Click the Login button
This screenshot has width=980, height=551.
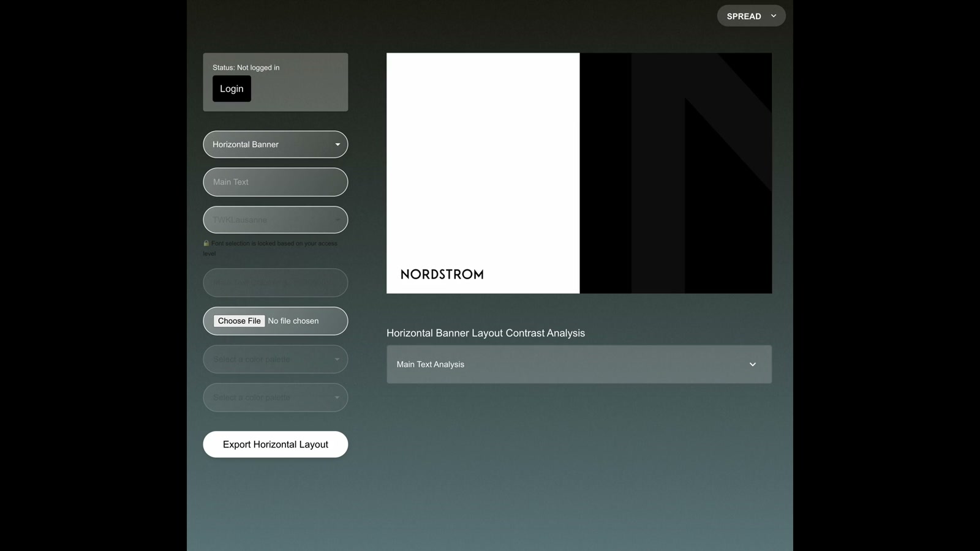(232, 89)
